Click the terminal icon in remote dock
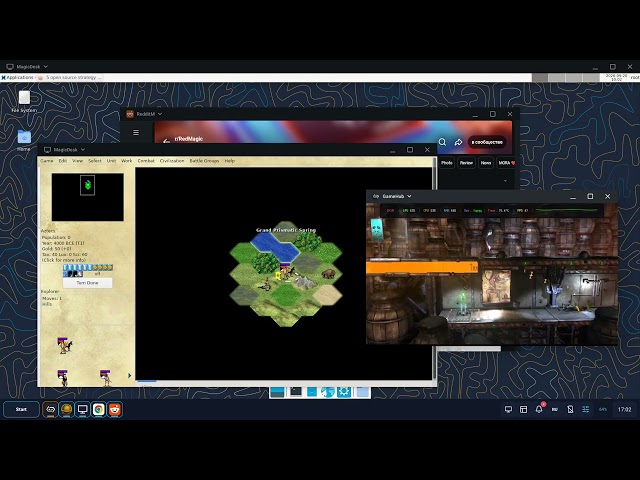This screenshot has height=480, width=640. tap(296, 392)
